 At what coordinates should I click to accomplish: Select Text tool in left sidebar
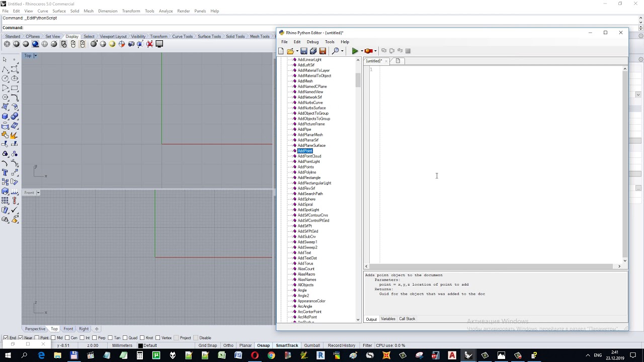[x=6, y=172]
